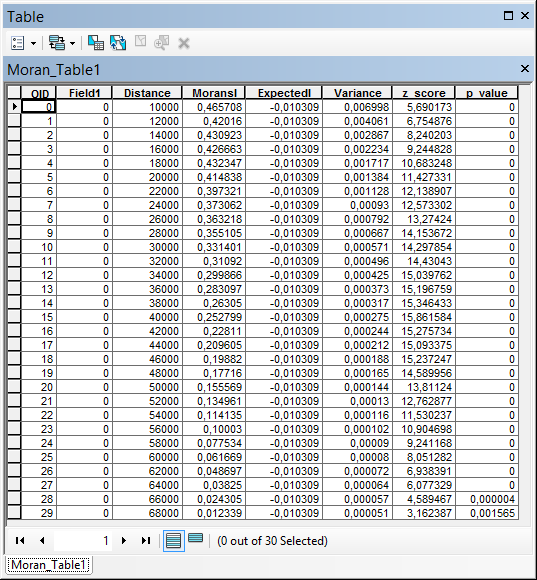Expand the Table Options dropdown arrow
537x580 pixels.
coord(33,43)
